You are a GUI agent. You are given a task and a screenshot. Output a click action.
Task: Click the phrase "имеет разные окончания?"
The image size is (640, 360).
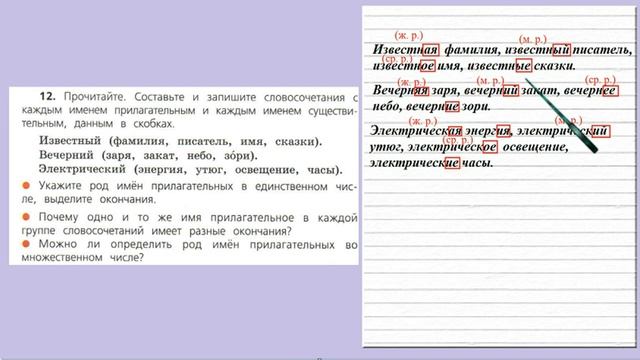click(x=222, y=231)
